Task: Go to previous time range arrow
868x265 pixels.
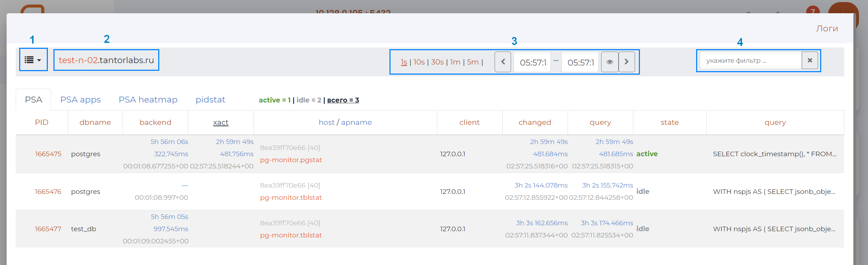Action: pyautogui.click(x=503, y=62)
